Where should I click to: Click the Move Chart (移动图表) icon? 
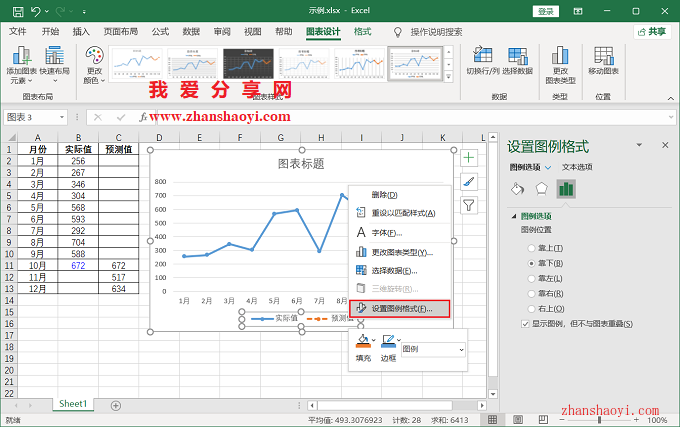pos(603,55)
